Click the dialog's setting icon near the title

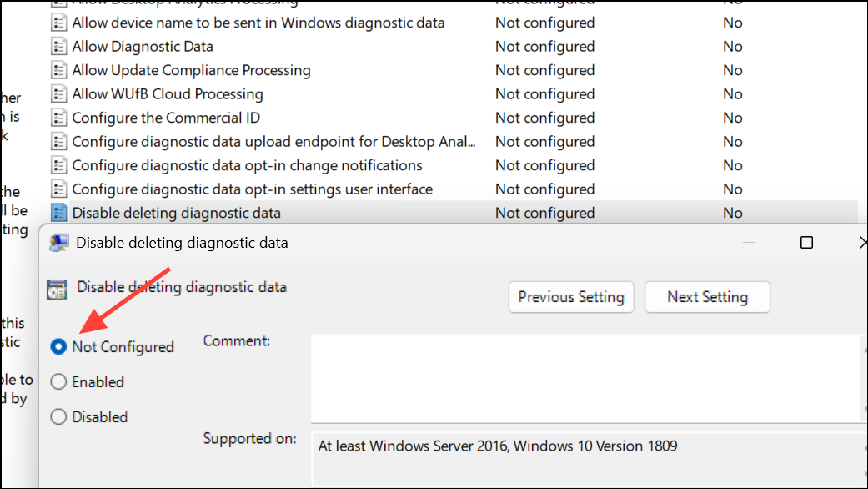click(56, 288)
